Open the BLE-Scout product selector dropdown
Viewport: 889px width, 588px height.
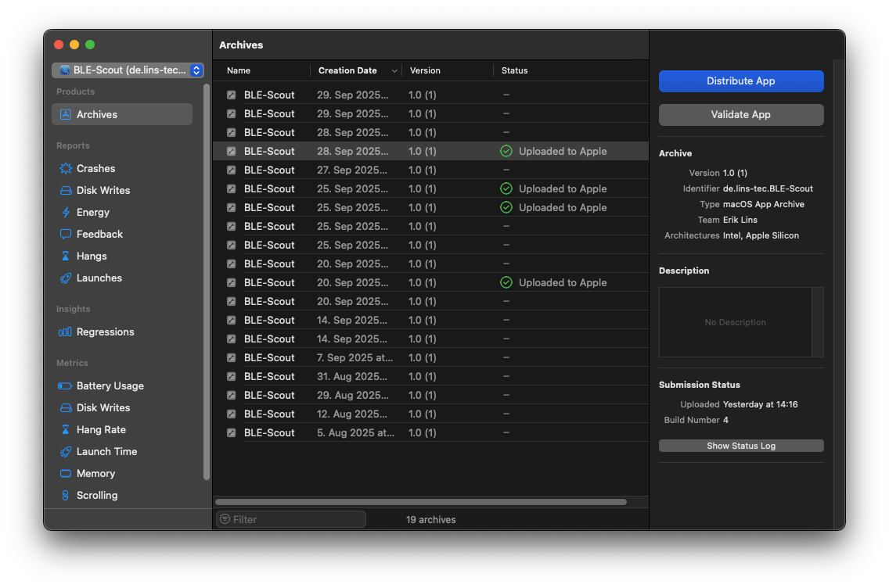click(128, 70)
